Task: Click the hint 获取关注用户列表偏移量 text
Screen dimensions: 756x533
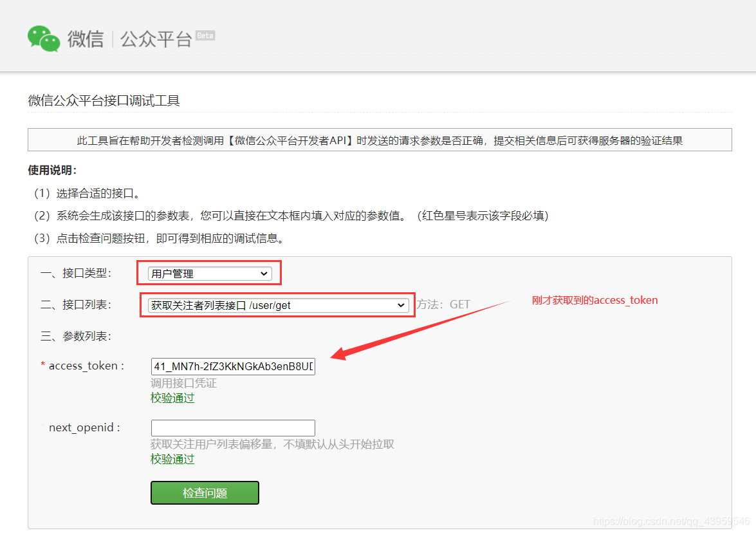Action: pyautogui.click(x=272, y=444)
